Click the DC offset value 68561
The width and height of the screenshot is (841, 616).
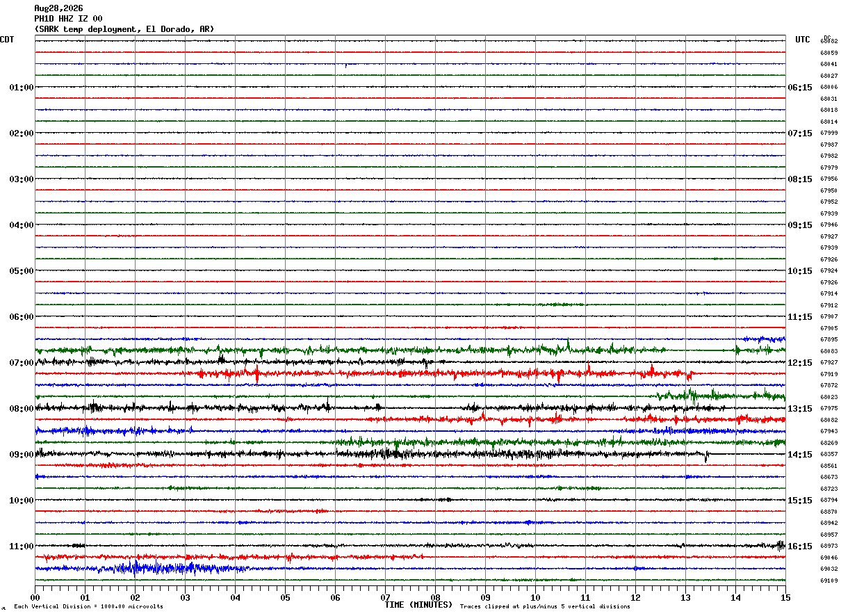tap(829, 466)
